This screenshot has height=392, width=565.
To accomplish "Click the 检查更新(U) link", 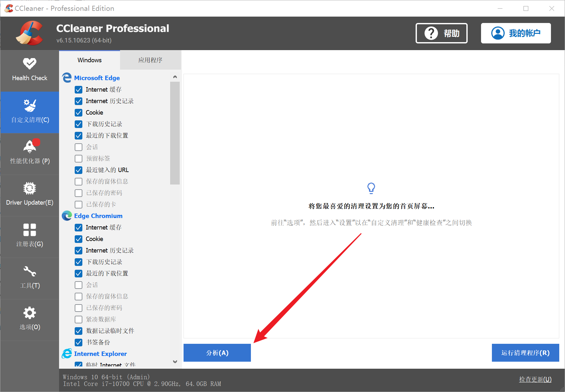I will 535,379.
